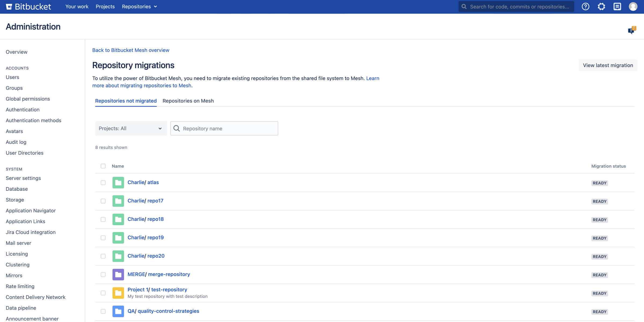644x322 pixels.
Task: Open Storage in the sidebar
Action: [15, 200]
